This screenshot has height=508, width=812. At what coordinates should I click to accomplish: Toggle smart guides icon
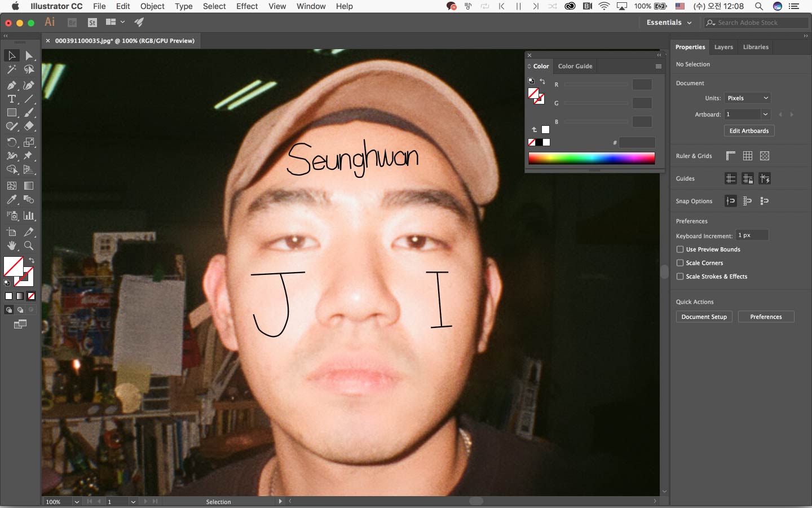pyautogui.click(x=765, y=178)
